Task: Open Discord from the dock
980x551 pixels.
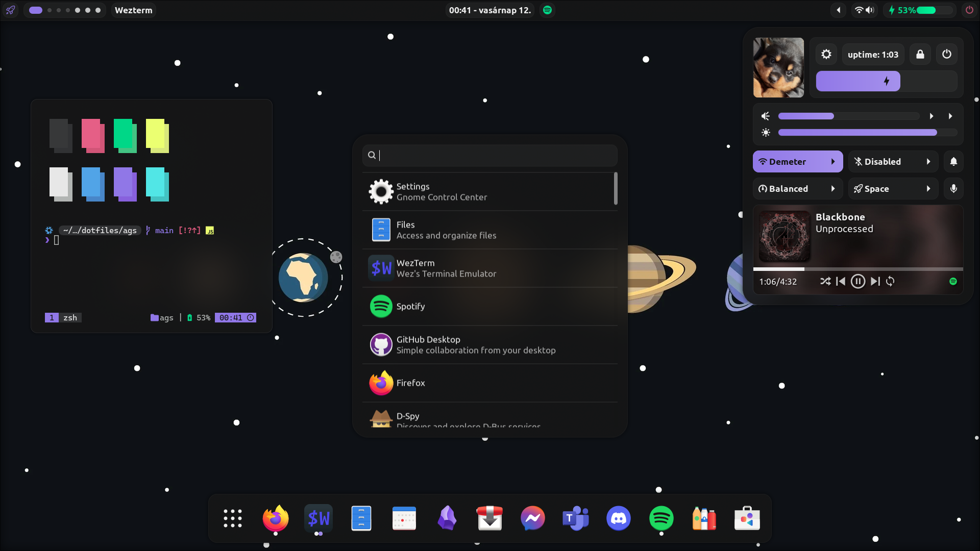Action: pos(618,518)
